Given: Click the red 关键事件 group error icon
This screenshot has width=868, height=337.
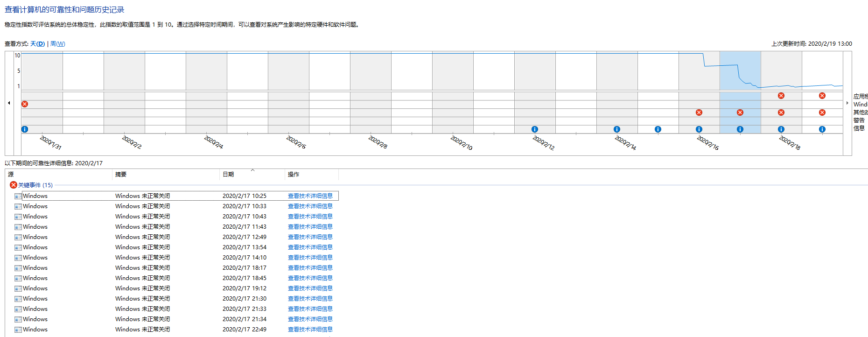Looking at the screenshot, I should [x=14, y=185].
